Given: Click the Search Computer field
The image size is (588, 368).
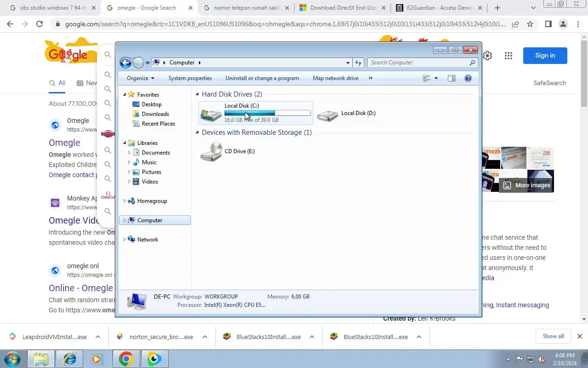Looking at the screenshot, I should (x=422, y=63).
